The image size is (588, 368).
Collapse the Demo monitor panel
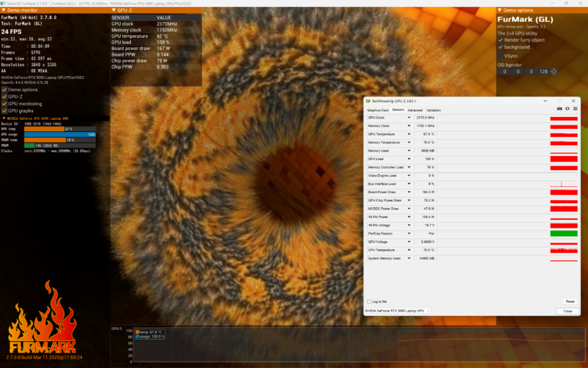coord(4,10)
